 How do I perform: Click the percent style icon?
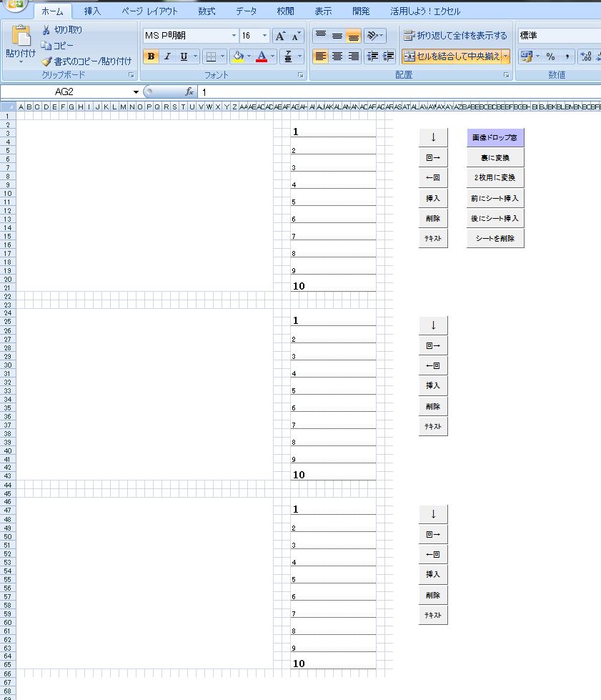click(550, 56)
